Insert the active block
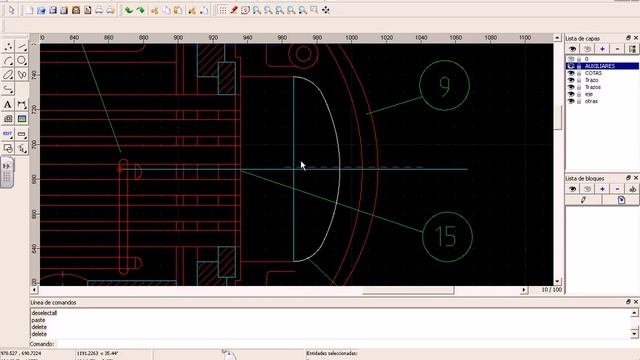Image resolution: width=640 pixels, height=360 pixels. 621,200
